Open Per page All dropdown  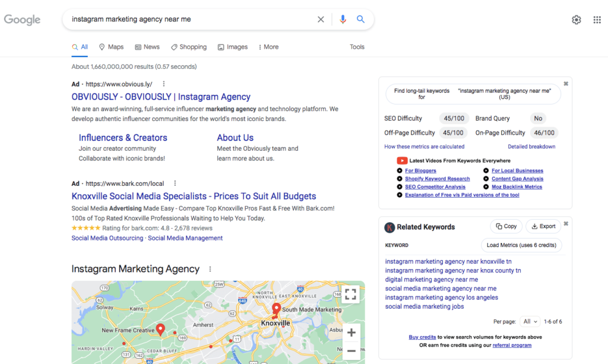[x=530, y=321]
